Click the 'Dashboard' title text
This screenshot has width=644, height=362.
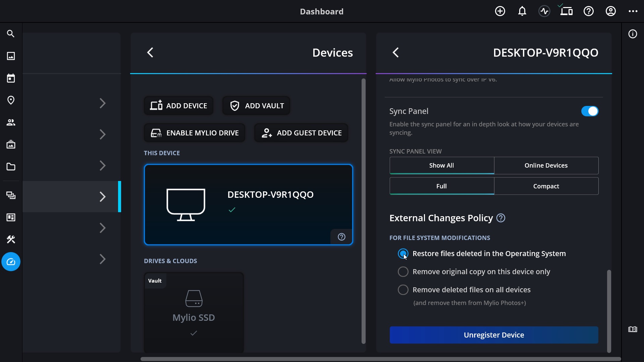(x=322, y=11)
